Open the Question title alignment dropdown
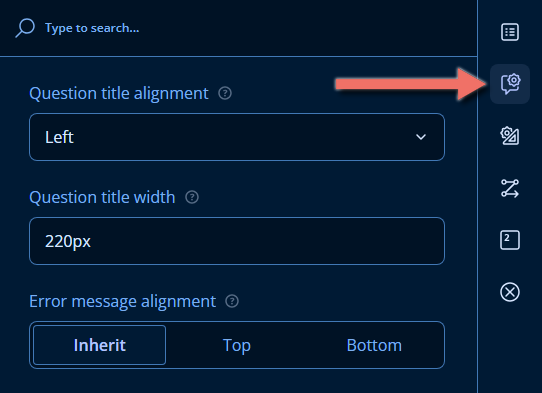This screenshot has width=542, height=393. click(x=237, y=137)
